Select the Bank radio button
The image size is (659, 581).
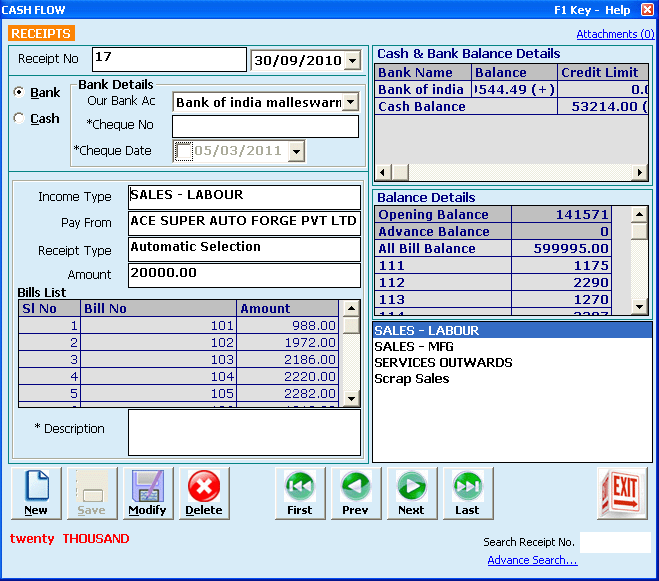(19, 92)
